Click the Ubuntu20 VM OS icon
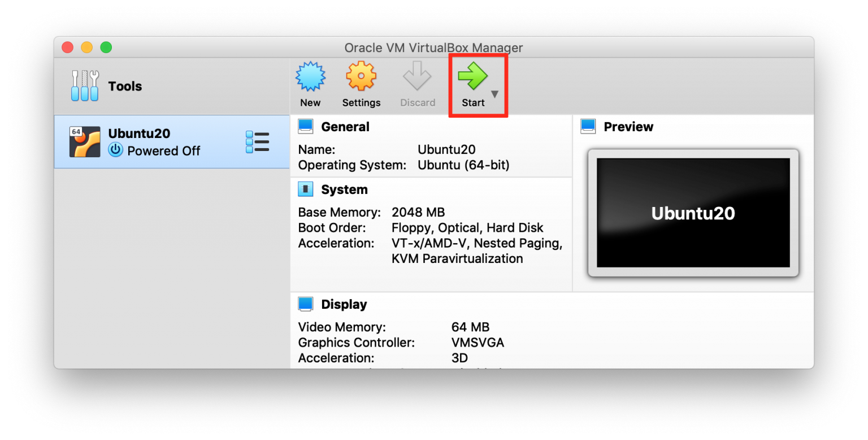This screenshot has height=440, width=868. click(x=85, y=142)
